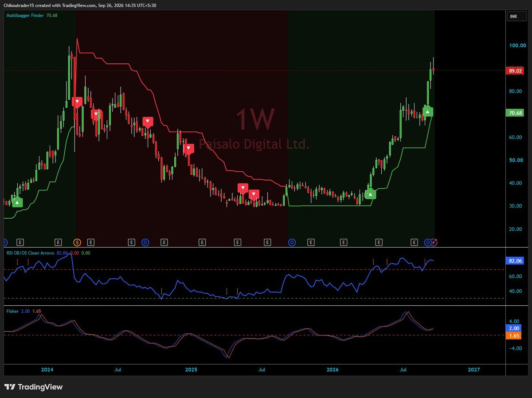Click the red 89.02 current price label
Viewport: 532px width, 398px height.
[x=514, y=71]
